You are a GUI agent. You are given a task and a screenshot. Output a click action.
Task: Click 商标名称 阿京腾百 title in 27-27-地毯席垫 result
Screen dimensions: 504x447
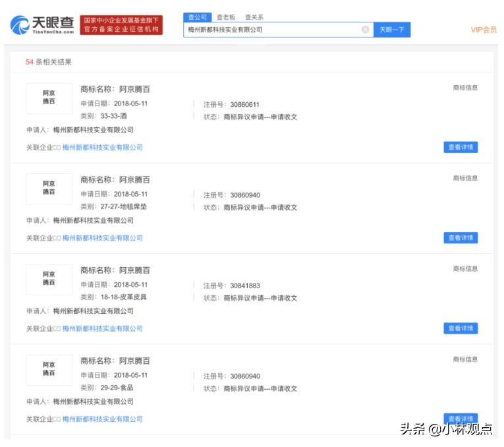115,180
